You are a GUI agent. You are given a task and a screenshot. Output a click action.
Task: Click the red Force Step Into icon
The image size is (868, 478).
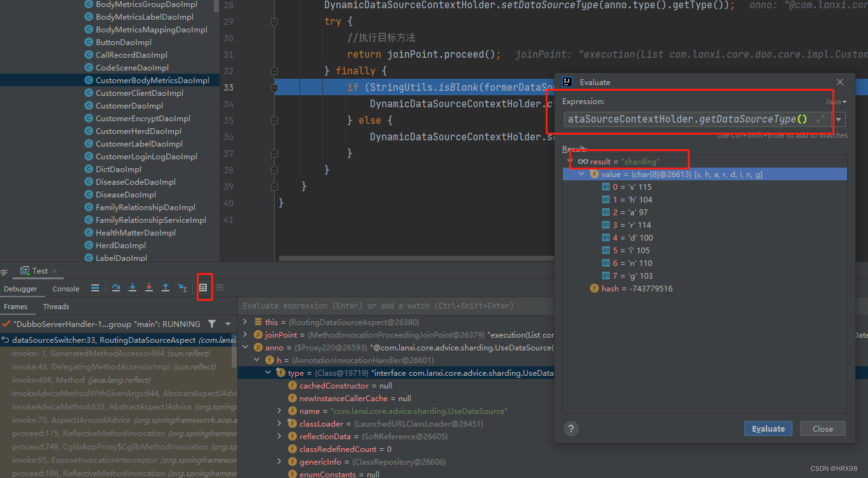(x=149, y=288)
